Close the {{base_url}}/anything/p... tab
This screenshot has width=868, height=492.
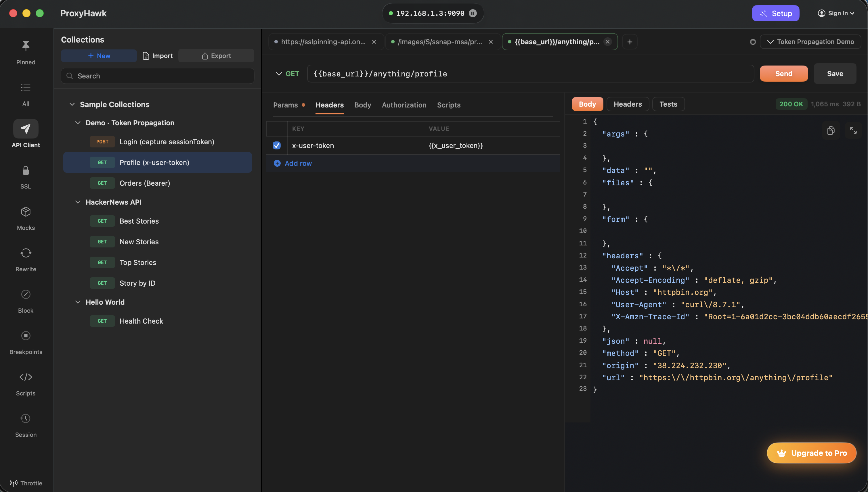(x=608, y=42)
